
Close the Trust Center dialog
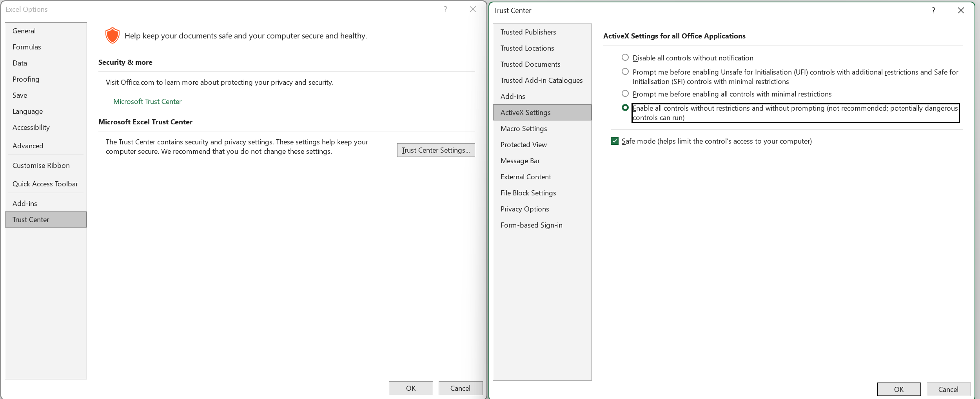[961, 11]
